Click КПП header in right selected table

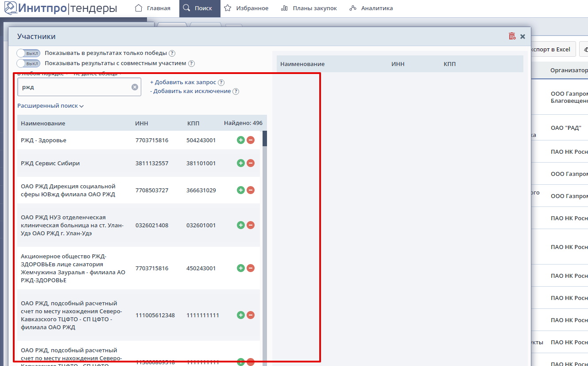pos(449,64)
